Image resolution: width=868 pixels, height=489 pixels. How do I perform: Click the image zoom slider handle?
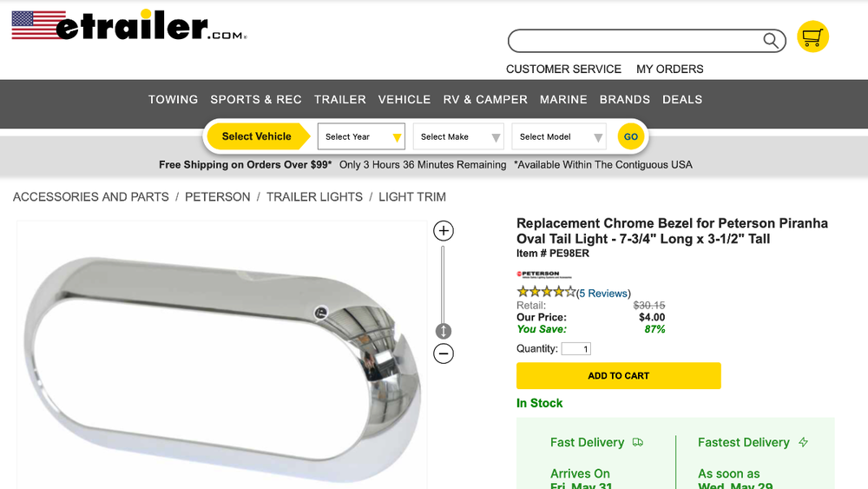tap(444, 331)
